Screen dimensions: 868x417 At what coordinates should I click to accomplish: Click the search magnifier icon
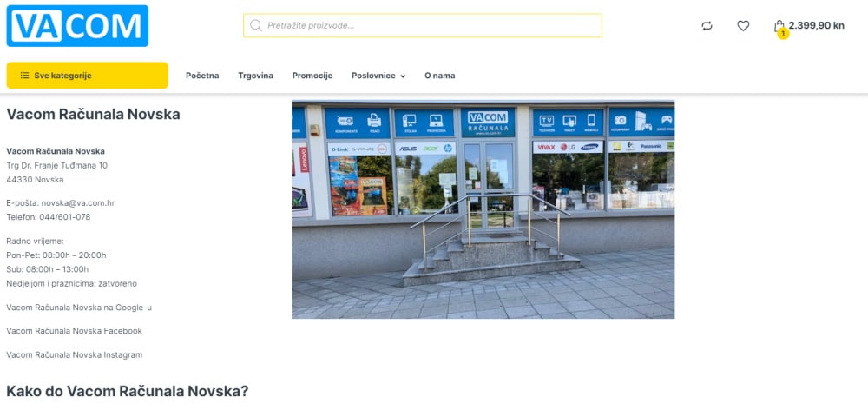[x=256, y=25]
